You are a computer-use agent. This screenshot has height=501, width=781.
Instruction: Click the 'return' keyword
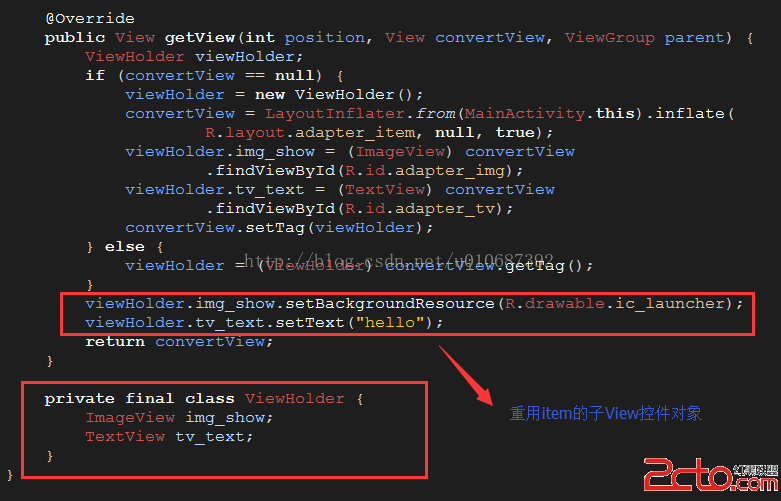point(115,342)
